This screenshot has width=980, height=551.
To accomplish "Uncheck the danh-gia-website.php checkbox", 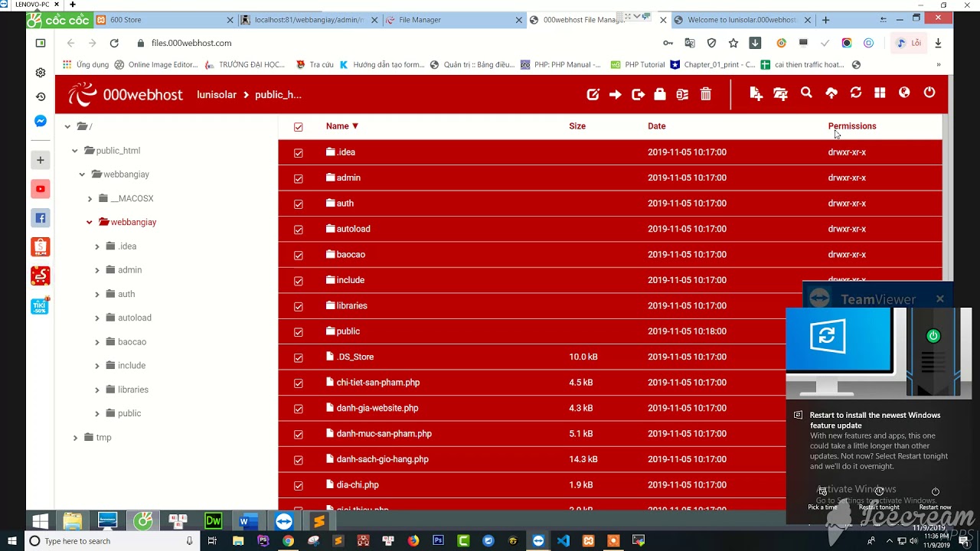I will [299, 409].
